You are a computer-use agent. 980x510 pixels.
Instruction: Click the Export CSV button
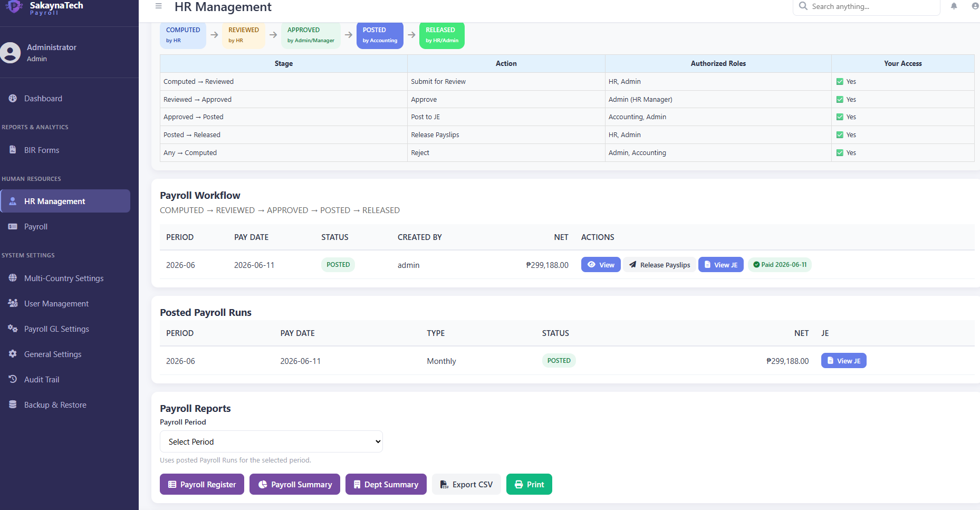click(466, 484)
